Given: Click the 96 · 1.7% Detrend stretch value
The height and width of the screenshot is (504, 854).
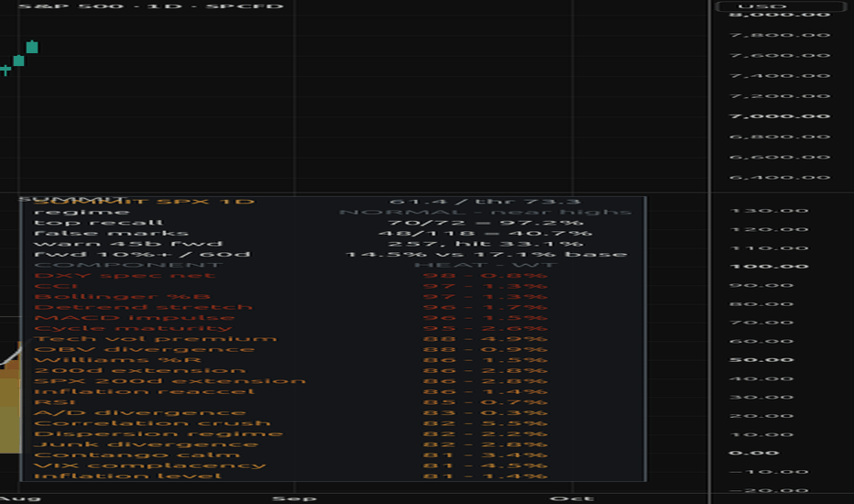Looking at the screenshot, I should tap(486, 307).
